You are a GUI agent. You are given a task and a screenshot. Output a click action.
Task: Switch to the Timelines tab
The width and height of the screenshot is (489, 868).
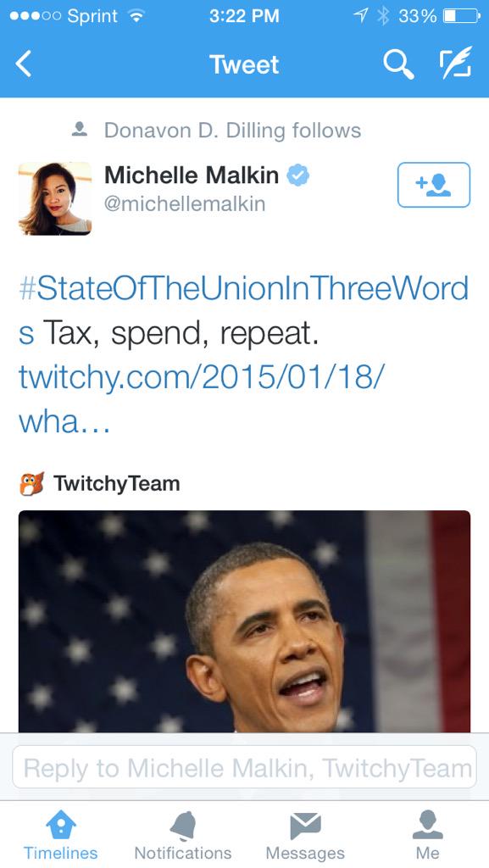coord(60,836)
